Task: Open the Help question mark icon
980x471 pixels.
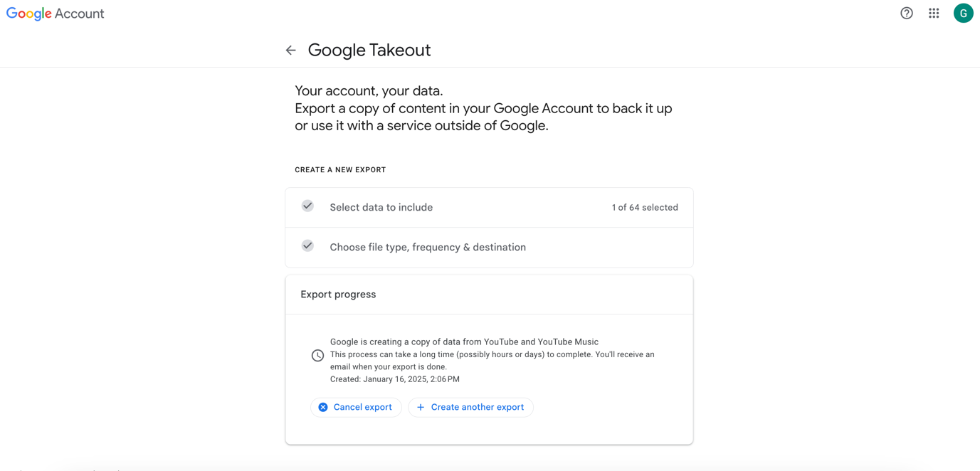Action: [x=906, y=14]
